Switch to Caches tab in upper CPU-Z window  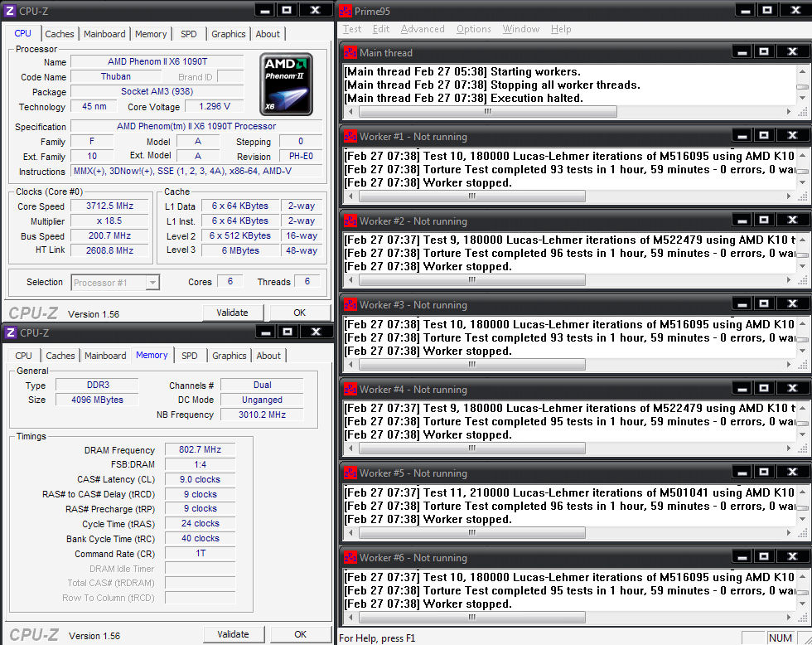[x=60, y=34]
